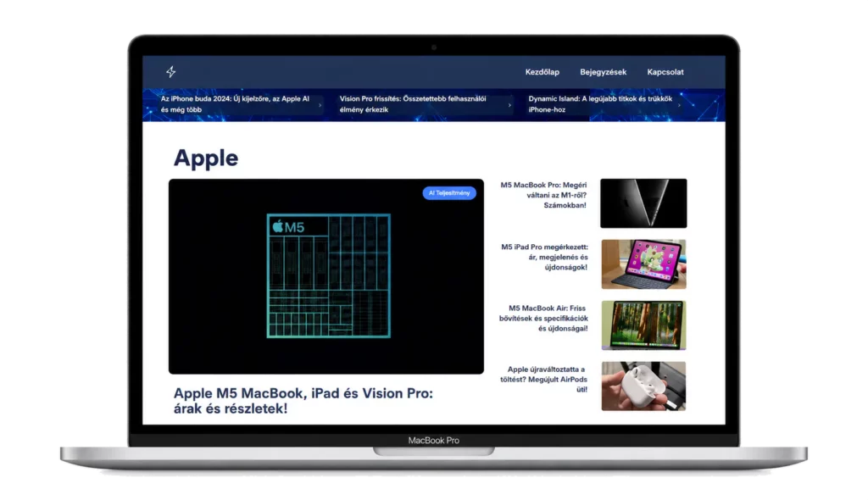The width and height of the screenshot is (868, 500).
Task: Open the M5 iPad Pro article thumbnail
Action: coord(644,264)
